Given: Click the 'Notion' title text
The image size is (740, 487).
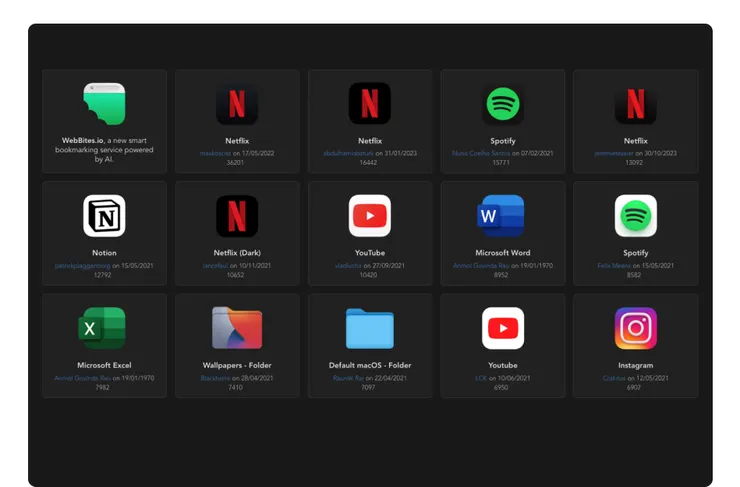Looking at the screenshot, I should (x=104, y=252).
